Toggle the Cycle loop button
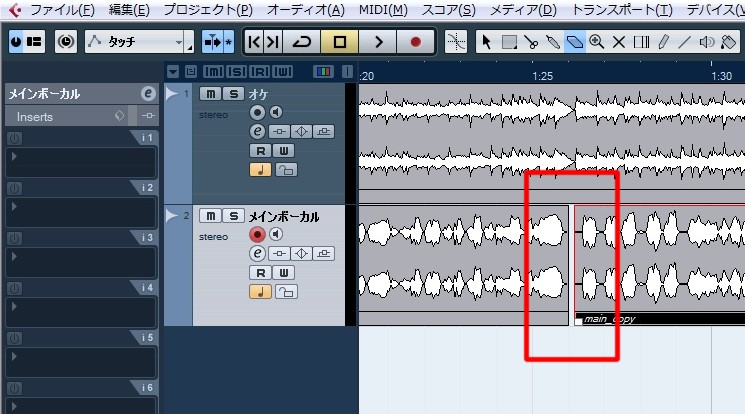 pos(302,42)
